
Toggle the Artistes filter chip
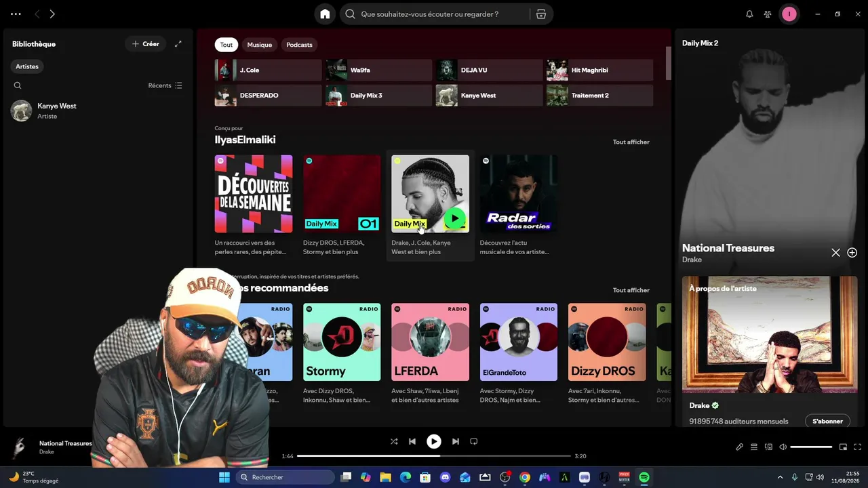[x=27, y=66]
